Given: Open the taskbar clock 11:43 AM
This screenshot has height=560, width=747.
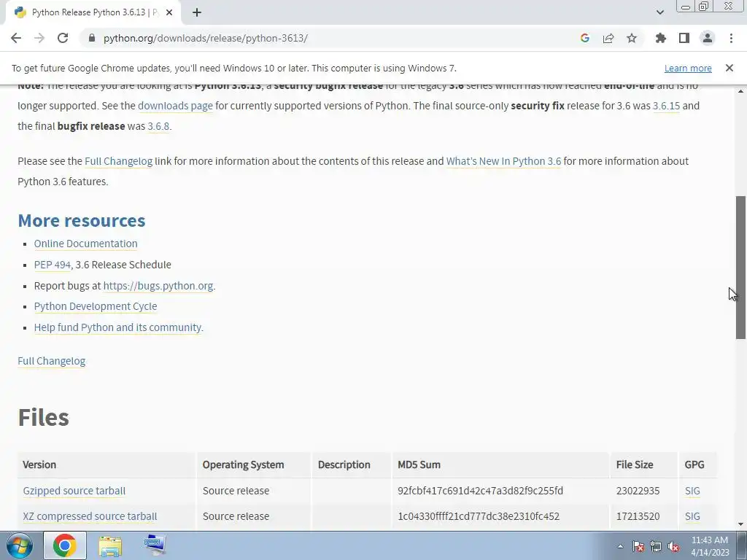Looking at the screenshot, I should coord(710,546).
